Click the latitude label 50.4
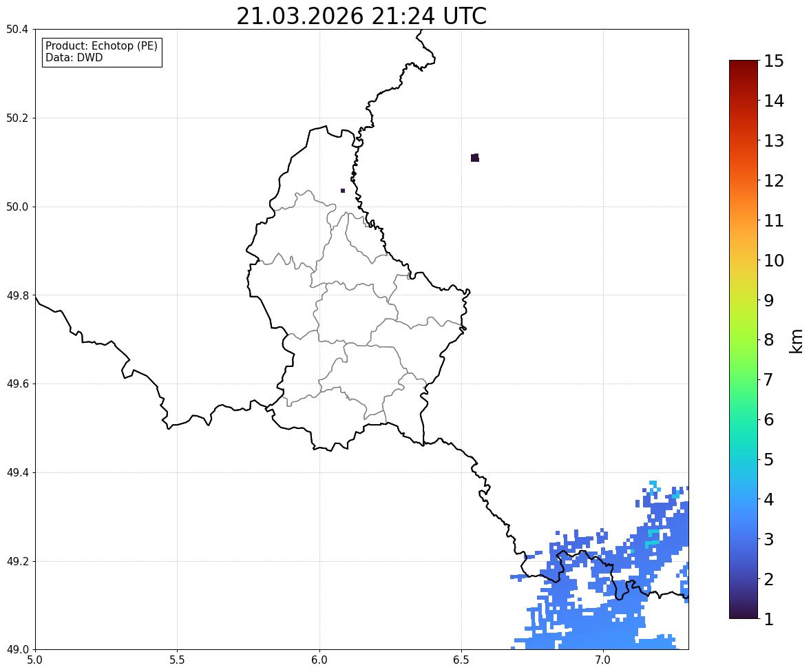The image size is (811, 672). point(17,30)
